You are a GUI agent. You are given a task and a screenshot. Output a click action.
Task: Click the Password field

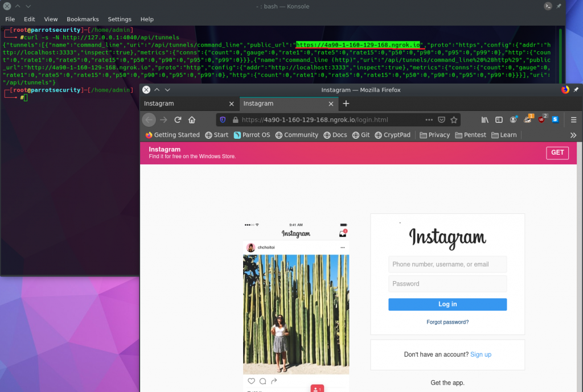pyautogui.click(x=447, y=283)
